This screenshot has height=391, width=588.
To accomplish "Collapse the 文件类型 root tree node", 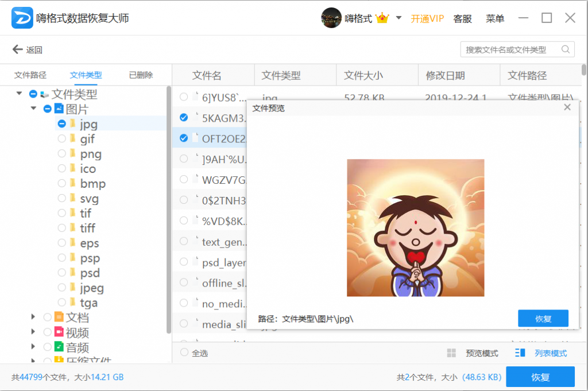I will click(19, 94).
